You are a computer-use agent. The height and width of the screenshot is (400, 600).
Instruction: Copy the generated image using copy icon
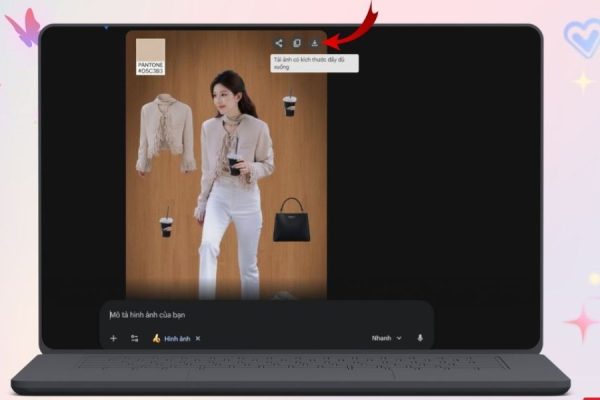point(297,43)
